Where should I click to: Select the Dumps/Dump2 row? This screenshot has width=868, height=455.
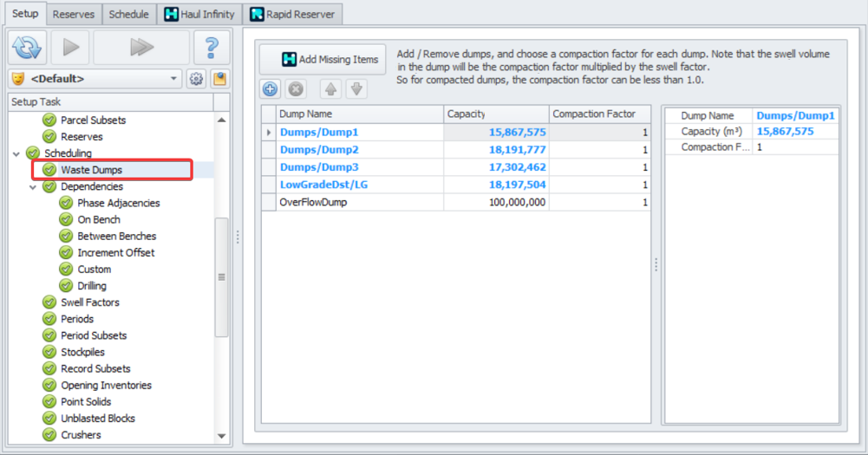(x=456, y=149)
